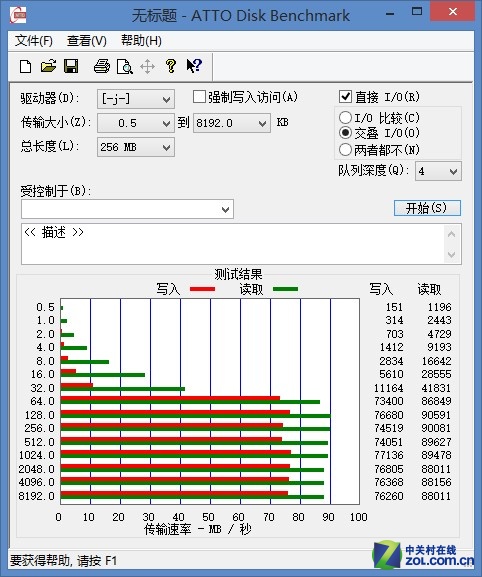Open the 帮助(H) menu
Viewport: 482px width, 577px height.
[x=141, y=41]
